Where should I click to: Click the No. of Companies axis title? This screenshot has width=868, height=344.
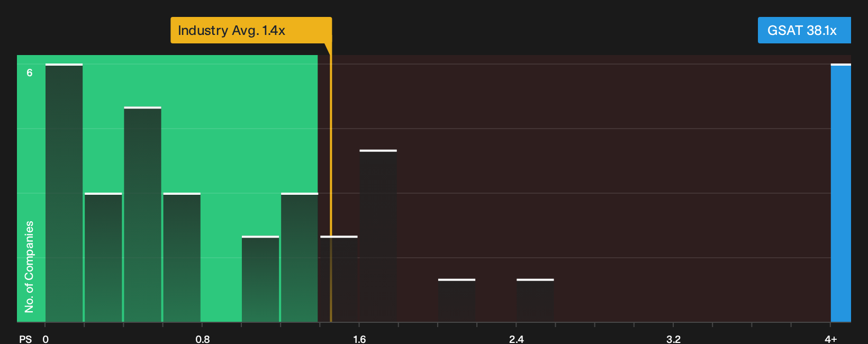pyautogui.click(x=29, y=267)
